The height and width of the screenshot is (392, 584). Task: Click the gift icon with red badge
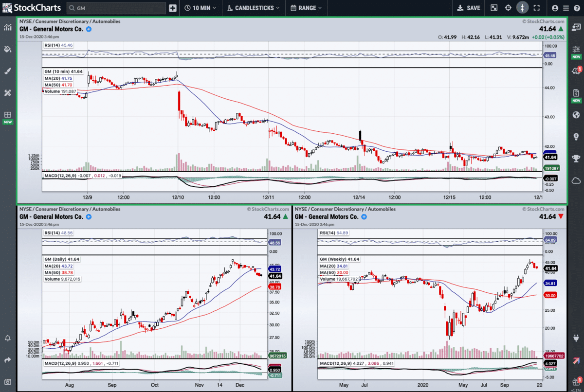tap(576, 381)
